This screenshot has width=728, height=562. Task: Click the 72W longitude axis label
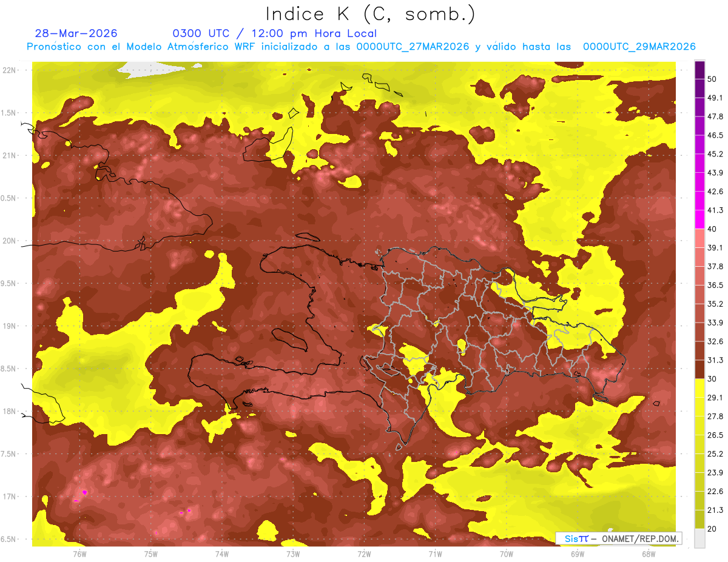coord(364,554)
